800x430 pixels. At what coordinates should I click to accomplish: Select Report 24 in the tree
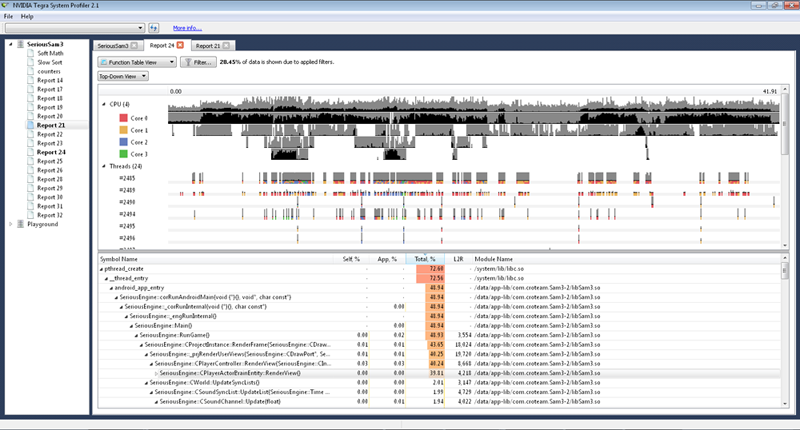[51, 152]
